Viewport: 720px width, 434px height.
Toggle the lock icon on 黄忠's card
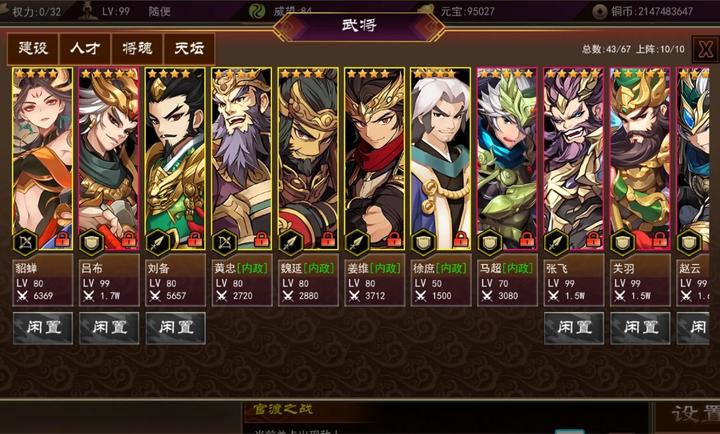pyautogui.click(x=262, y=240)
